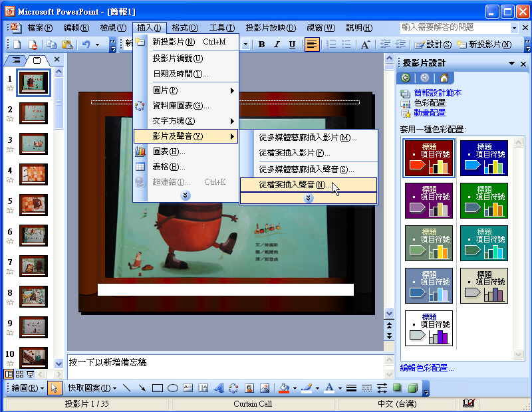
Task: Expand the Movies and Sounds submenu chevron
Action: (x=308, y=198)
